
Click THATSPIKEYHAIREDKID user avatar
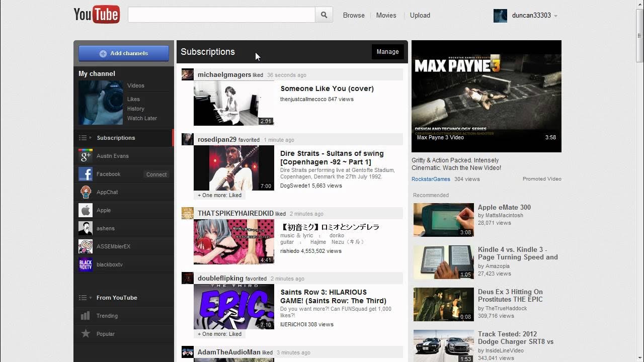pos(188,213)
